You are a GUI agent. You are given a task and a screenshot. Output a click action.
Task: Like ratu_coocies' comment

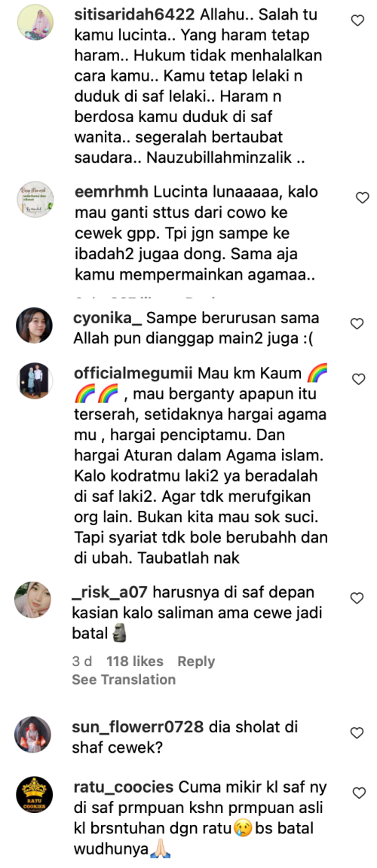(360, 793)
